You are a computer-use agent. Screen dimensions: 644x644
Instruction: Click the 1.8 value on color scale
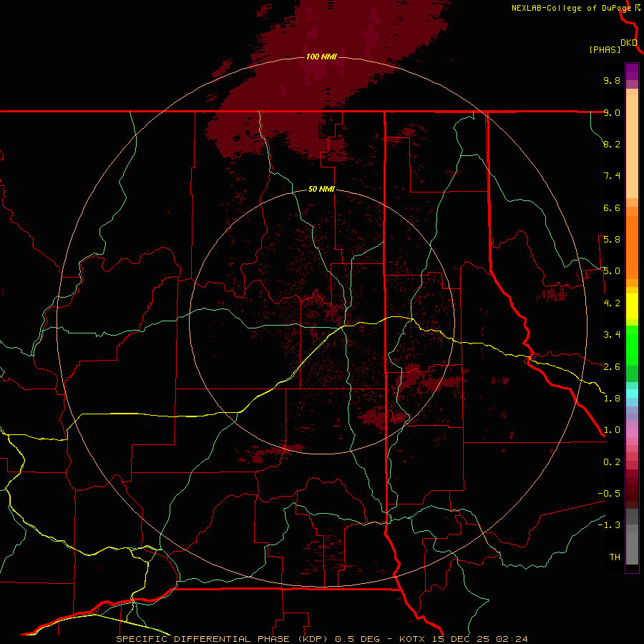click(612, 399)
